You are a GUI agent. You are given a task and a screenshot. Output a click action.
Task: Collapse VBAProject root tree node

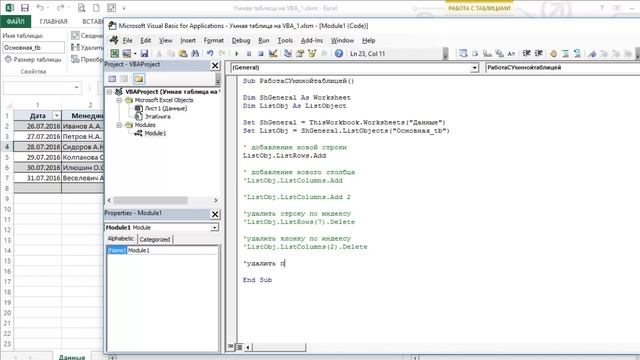click(x=109, y=92)
